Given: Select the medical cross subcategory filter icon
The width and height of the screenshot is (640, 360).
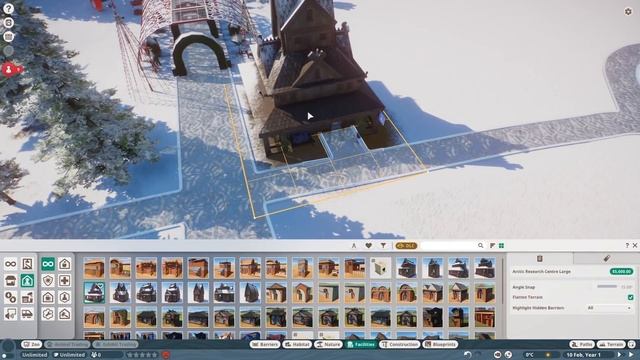Looking at the screenshot, I should 64,281.
